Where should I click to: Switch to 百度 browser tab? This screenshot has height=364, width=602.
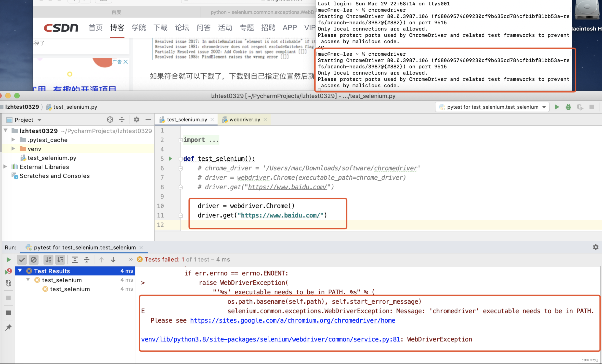tap(116, 12)
